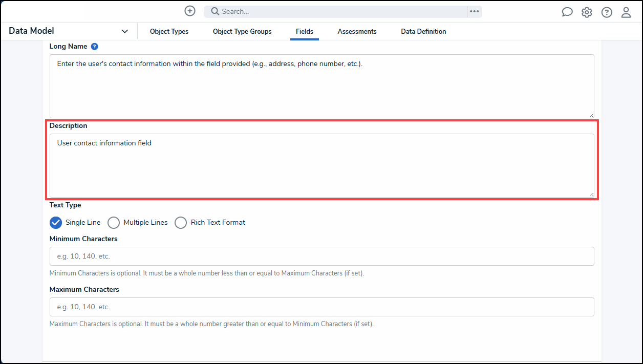Open the Object Type Groups tab
643x364 pixels.
242,31
